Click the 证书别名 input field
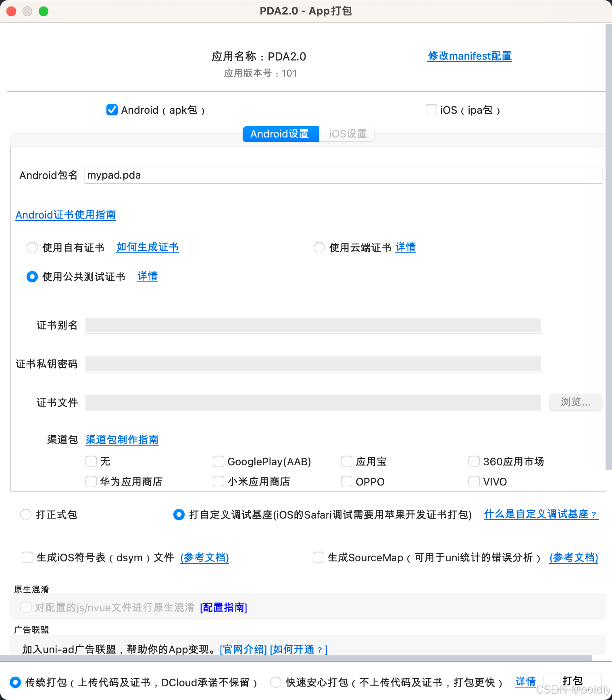The height and width of the screenshot is (700, 612). click(313, 325)
